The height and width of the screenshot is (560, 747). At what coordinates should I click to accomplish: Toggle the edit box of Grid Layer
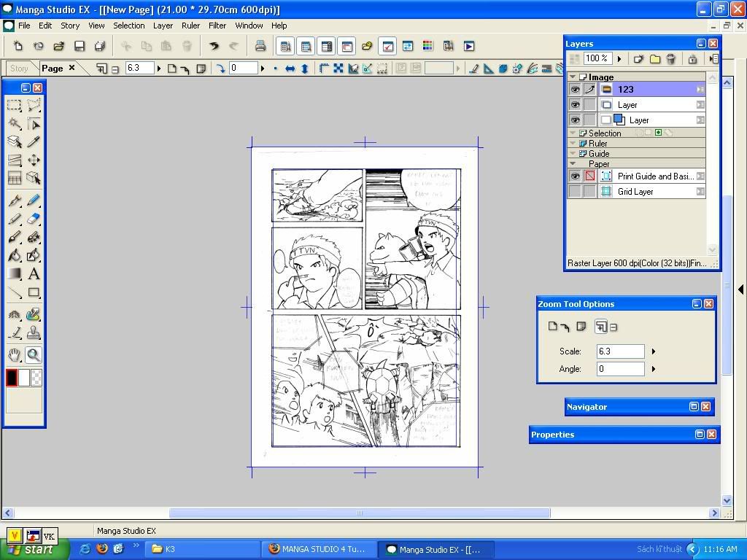pyautogui.click(x=589, y=192)
